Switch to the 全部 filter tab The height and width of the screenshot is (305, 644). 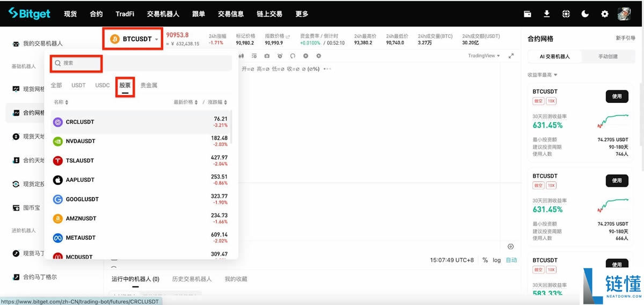[x=56, y=85]
